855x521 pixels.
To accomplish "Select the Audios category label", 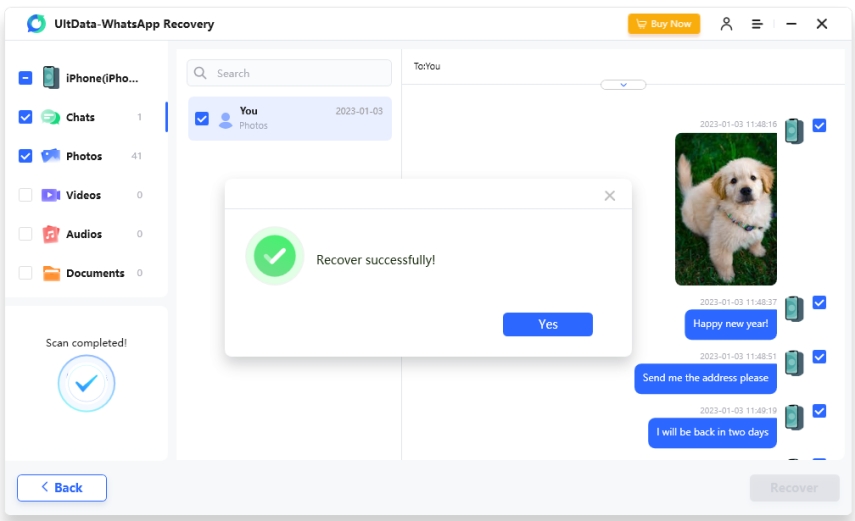I will [x=84, y=234].
